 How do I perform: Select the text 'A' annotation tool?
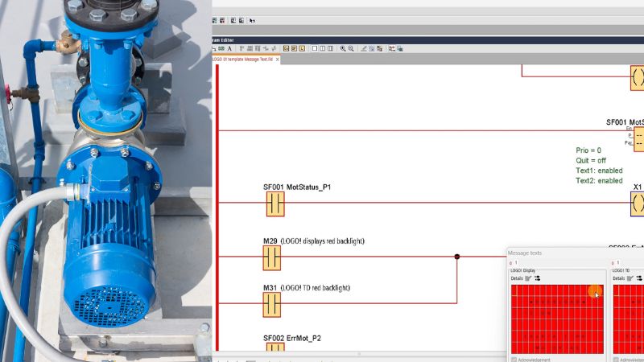click(x=229, y=49)
